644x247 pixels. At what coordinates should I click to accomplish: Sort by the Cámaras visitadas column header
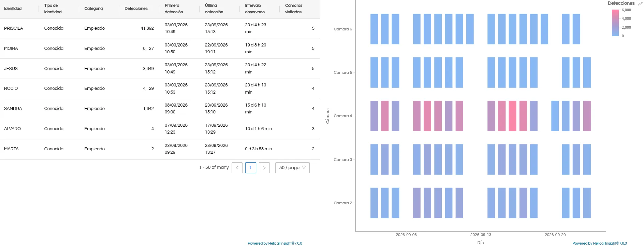(x=294, y=9)
